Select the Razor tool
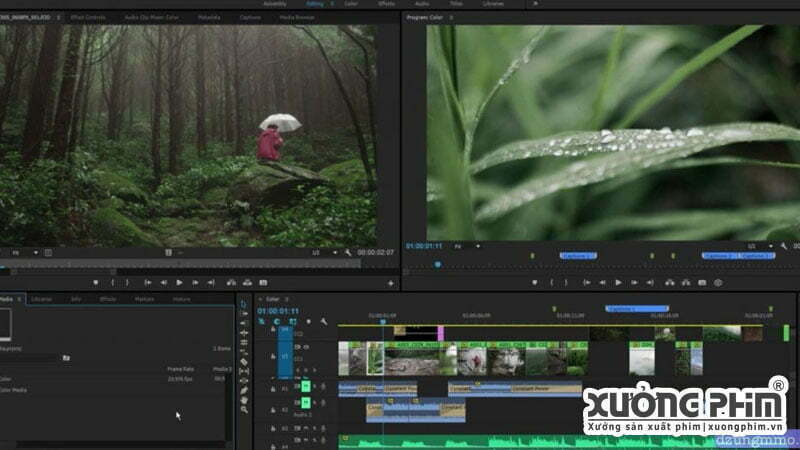Viewport: 800px width, 450px height. tap(244, 362)
